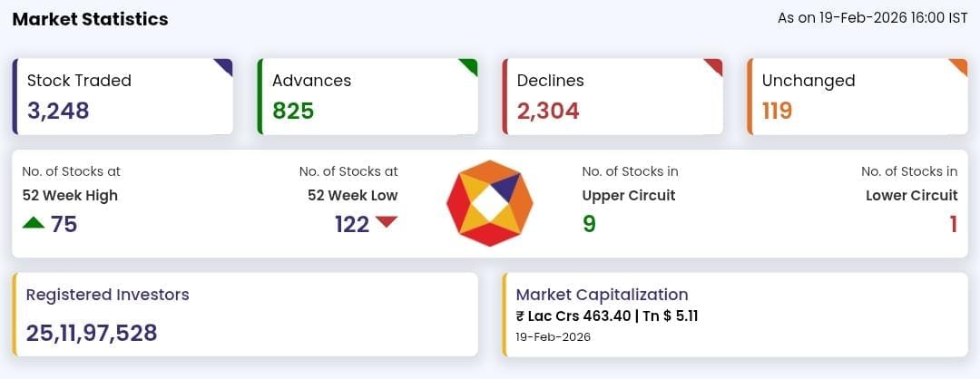
Task: Open the Lower Circuit stocks count 1
Action: click(x=953, y=224)
